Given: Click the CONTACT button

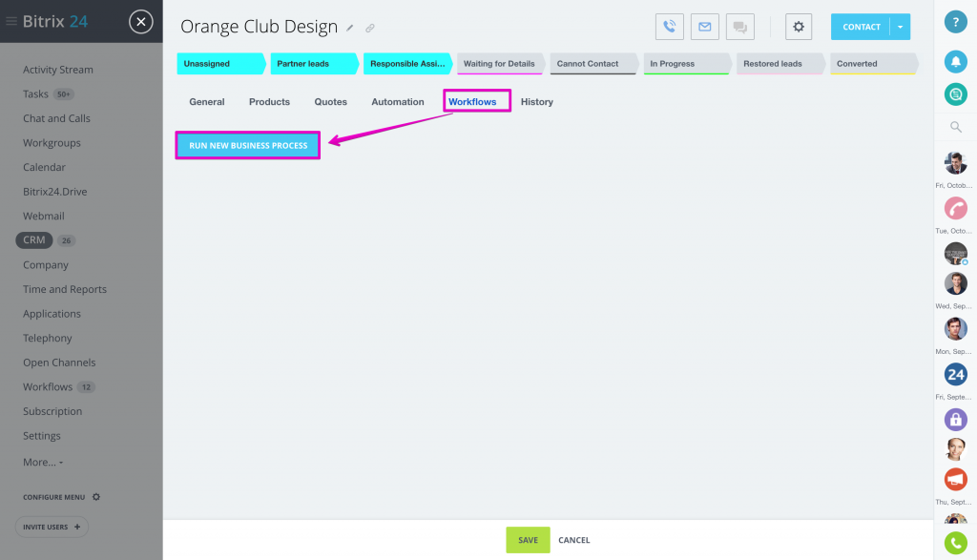Looking at the screenshot, I should [862, 27].
